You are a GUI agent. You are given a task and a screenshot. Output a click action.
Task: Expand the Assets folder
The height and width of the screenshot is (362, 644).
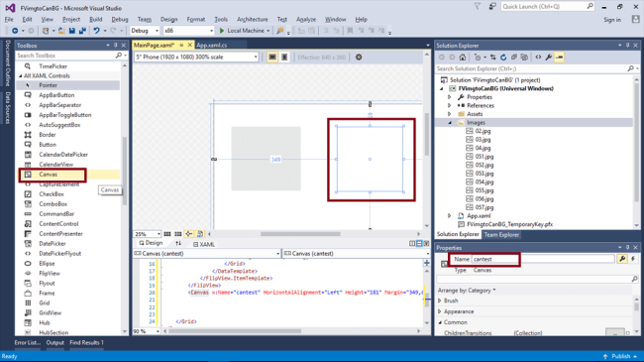click(450, 114)
